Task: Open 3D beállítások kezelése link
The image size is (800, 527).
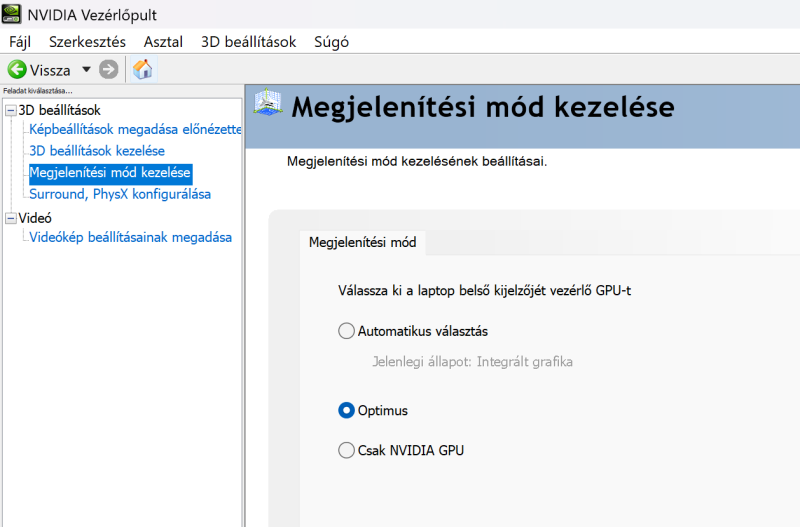Action: click(97, 151)
